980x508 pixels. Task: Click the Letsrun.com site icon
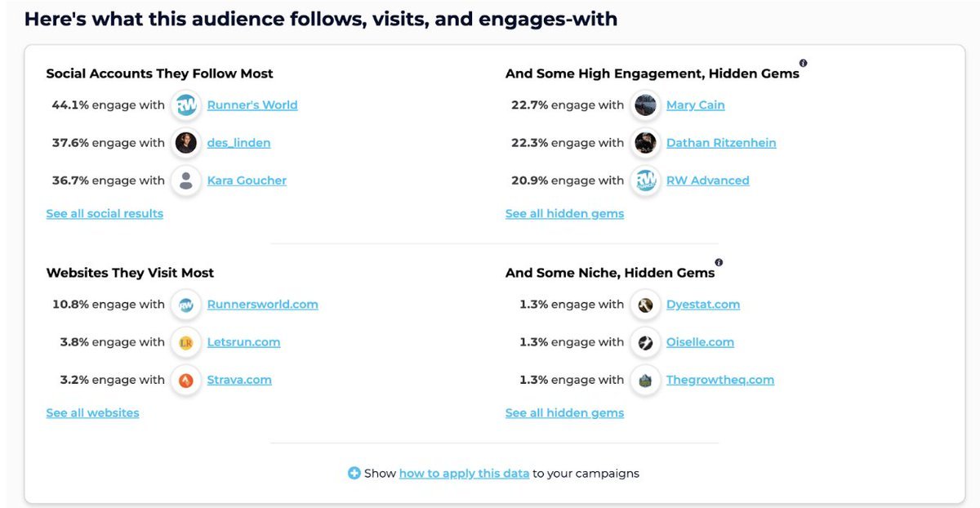click(x=186, y=342)
